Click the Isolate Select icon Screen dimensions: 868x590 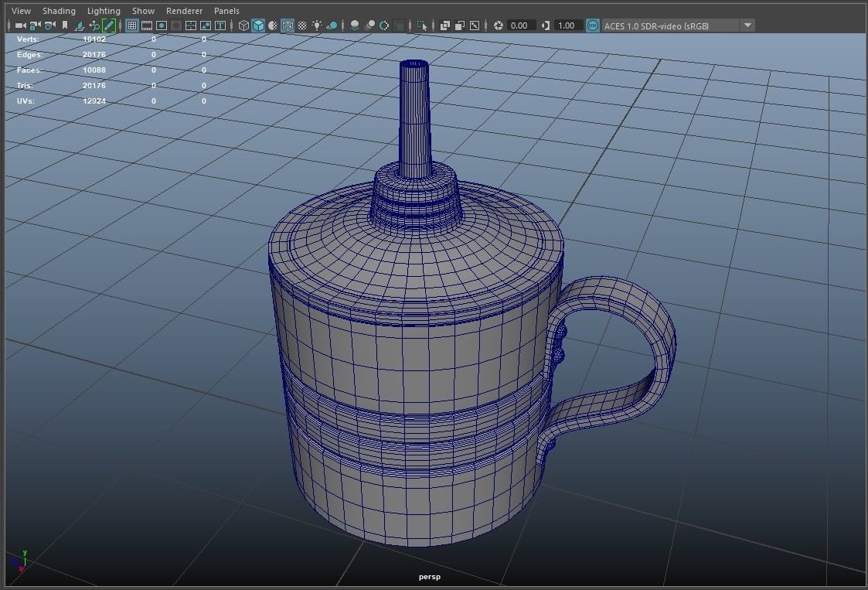point(422,26)
